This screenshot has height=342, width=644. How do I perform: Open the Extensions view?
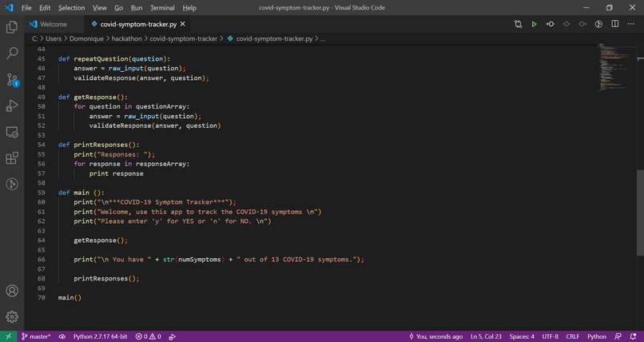pos(12,158)
